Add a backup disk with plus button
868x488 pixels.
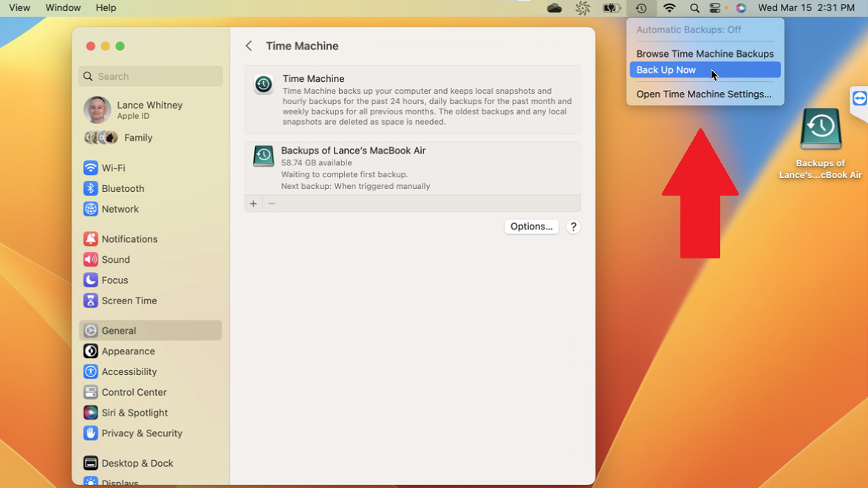click(253, 204)
